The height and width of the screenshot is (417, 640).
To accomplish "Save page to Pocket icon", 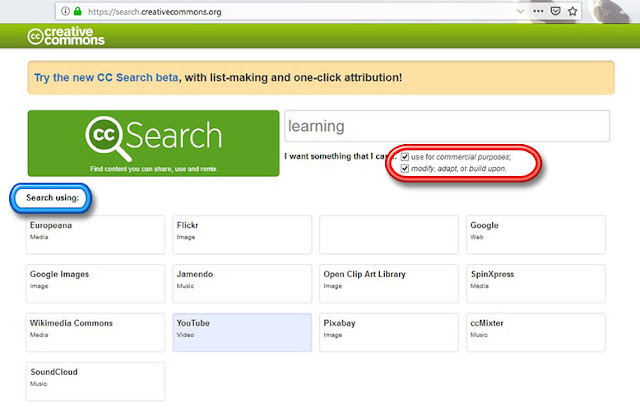I will (x=555, y=11).
